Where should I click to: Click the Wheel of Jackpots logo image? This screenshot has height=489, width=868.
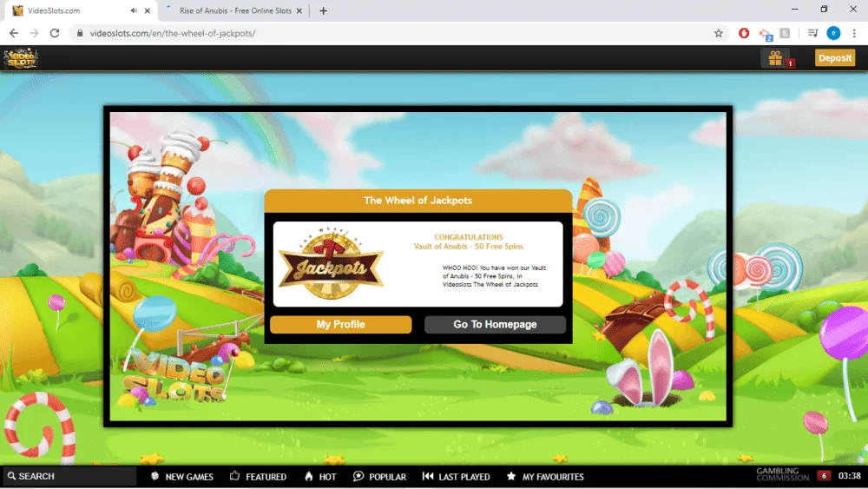tap(331, 263)
